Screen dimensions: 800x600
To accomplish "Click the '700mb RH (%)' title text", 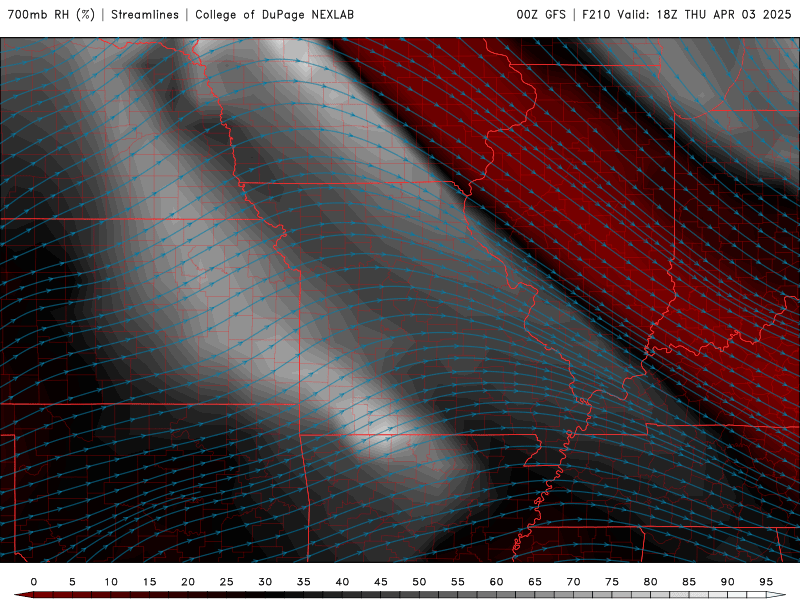I will point(51,15).
